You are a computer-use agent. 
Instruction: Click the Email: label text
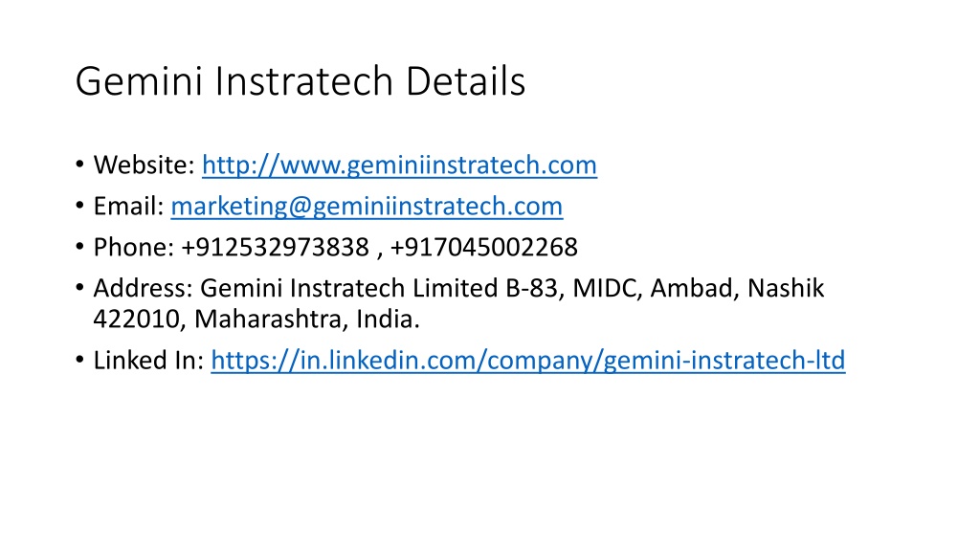[x=129, y=207]
